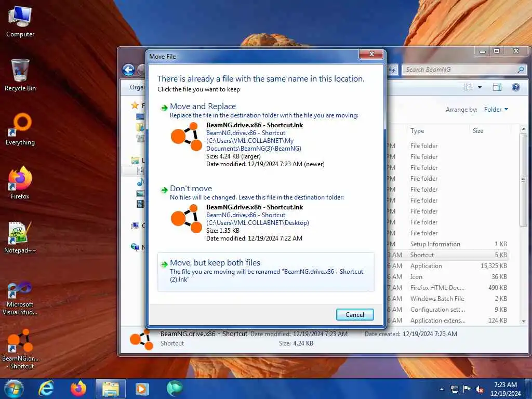The height and width of the screenshot is (399, 532).
Task: Click the Explorer vertical scrollbar thumb
Action: 523,180
